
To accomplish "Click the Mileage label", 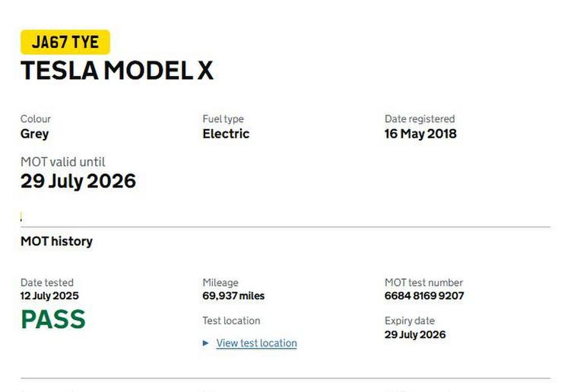I will point(220,283).
